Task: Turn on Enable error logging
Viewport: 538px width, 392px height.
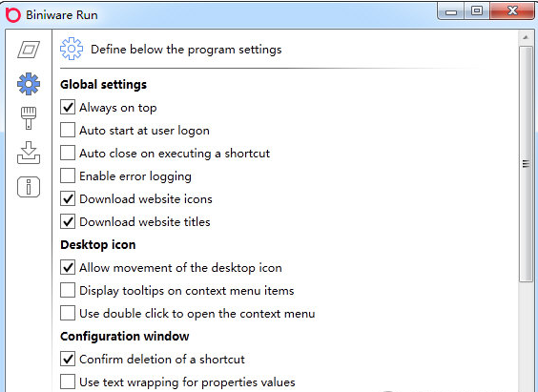Action: (68, 175)
